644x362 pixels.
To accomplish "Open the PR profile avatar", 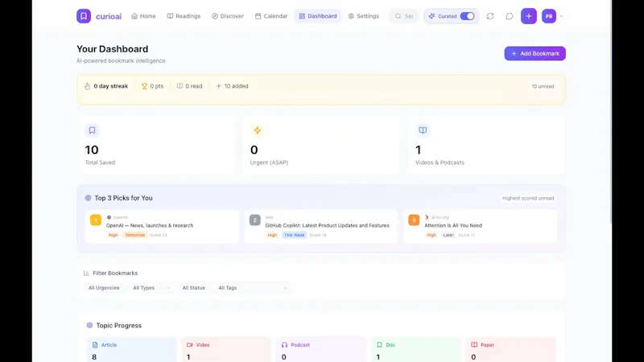I will click(x=549, y=16).
